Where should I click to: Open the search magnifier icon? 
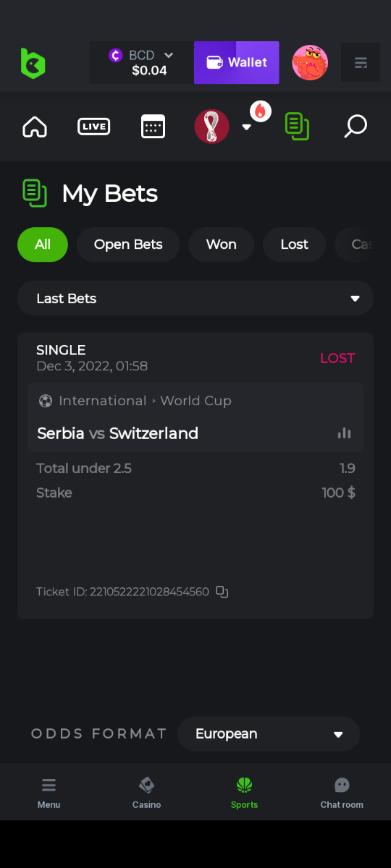355,127
